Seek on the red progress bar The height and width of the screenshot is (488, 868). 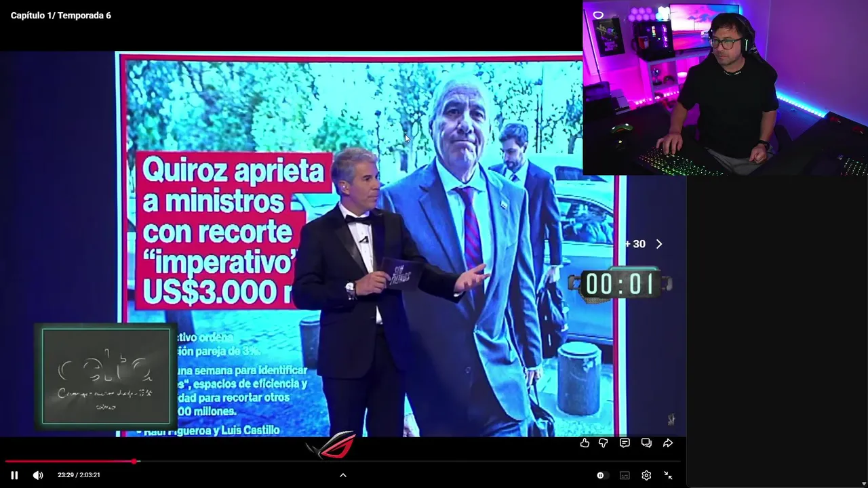coord(343,462)
